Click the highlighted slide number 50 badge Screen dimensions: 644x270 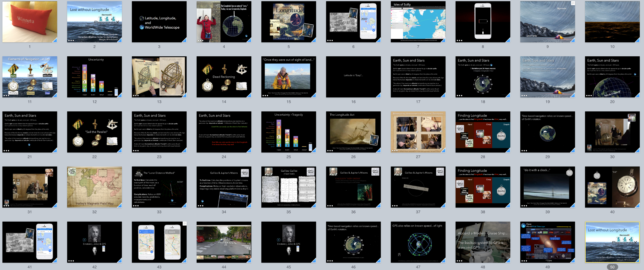[612, 267]
